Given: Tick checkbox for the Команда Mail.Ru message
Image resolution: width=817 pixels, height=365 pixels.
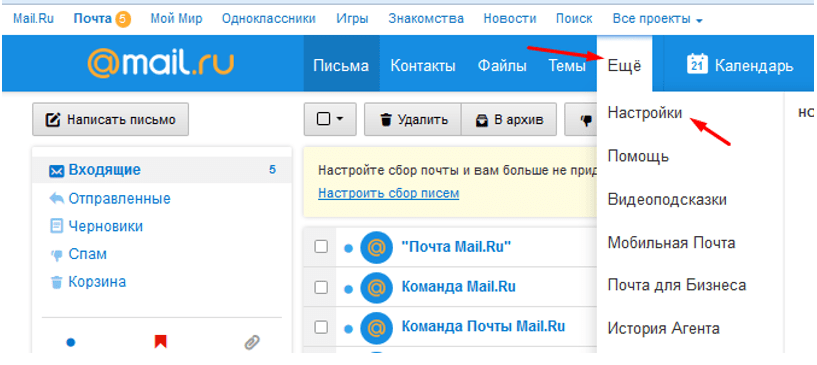Looking at the screenshot, I should 321,287.
